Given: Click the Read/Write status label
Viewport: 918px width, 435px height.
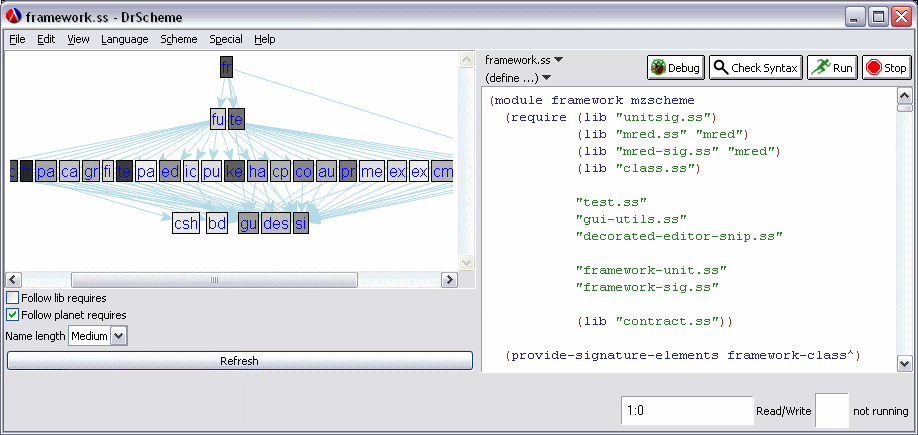Looking at the screenshot, I should [x=784, y=411].
